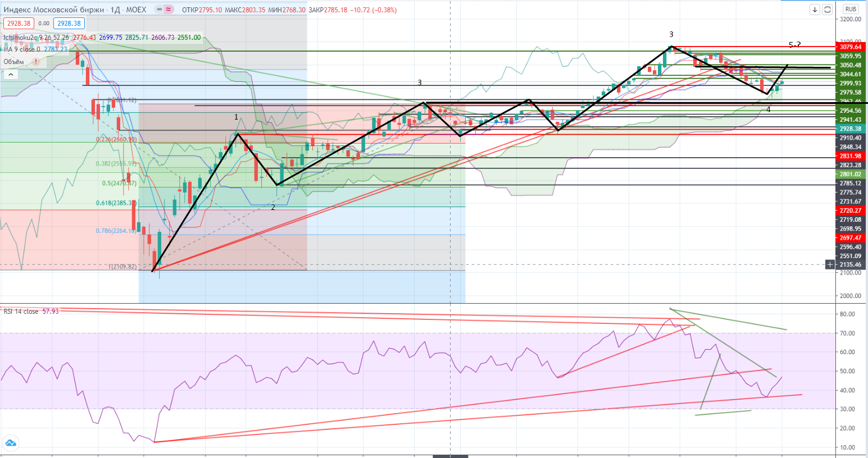Click the rounded-square icon left of RUB
This screenshot has width=868, height=458.
coord(827,10)
